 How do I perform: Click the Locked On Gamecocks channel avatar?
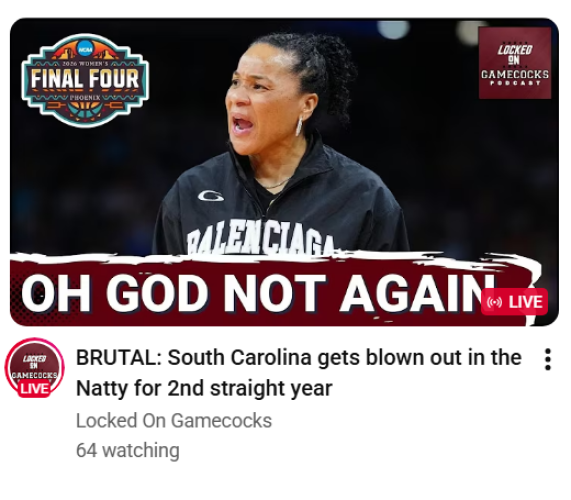(x=34, y=367)
